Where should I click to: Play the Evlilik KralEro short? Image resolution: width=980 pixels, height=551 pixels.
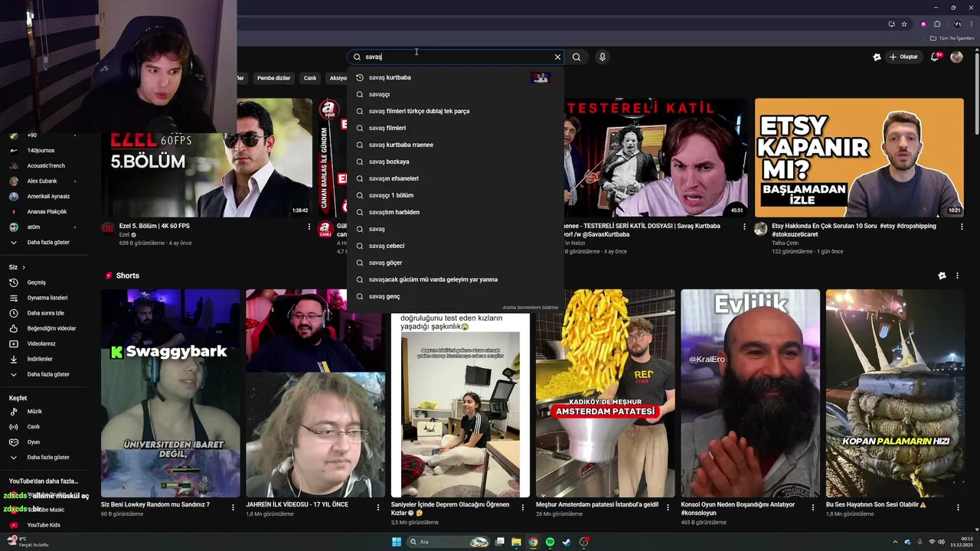click(x=750, y=393)
